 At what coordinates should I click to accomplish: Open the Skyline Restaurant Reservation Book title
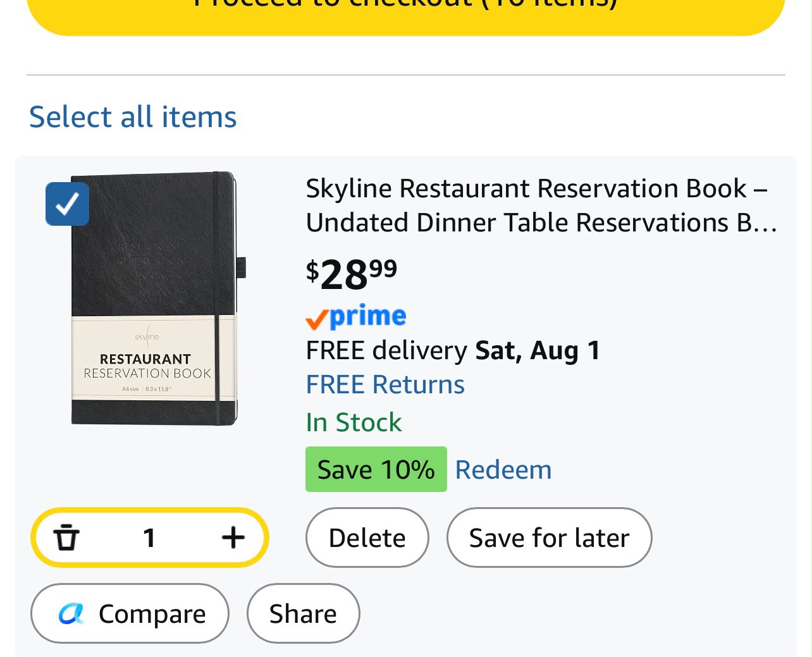tap(541, 206)
